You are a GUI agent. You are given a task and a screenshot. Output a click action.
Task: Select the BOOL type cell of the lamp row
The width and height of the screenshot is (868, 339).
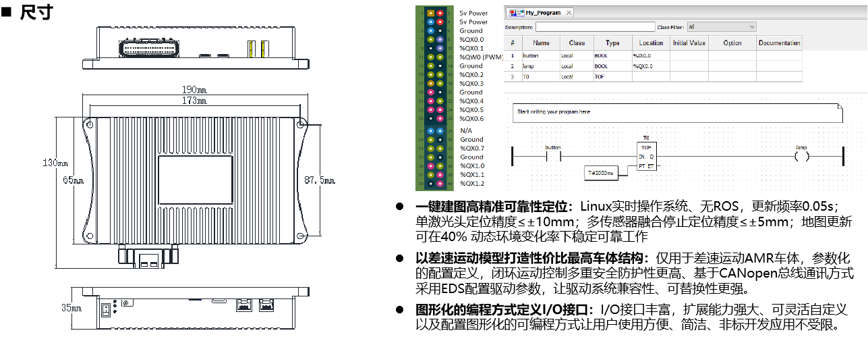[612, 66]
